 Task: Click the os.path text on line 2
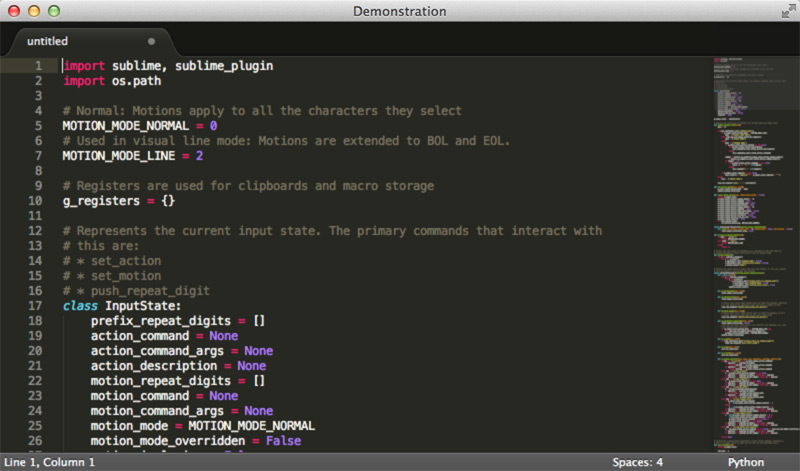pyautogui.click(x=136, y=81)
